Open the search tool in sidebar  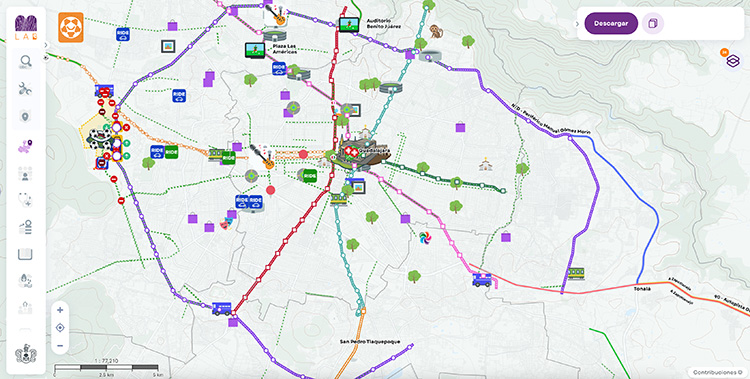click(26, 62)
